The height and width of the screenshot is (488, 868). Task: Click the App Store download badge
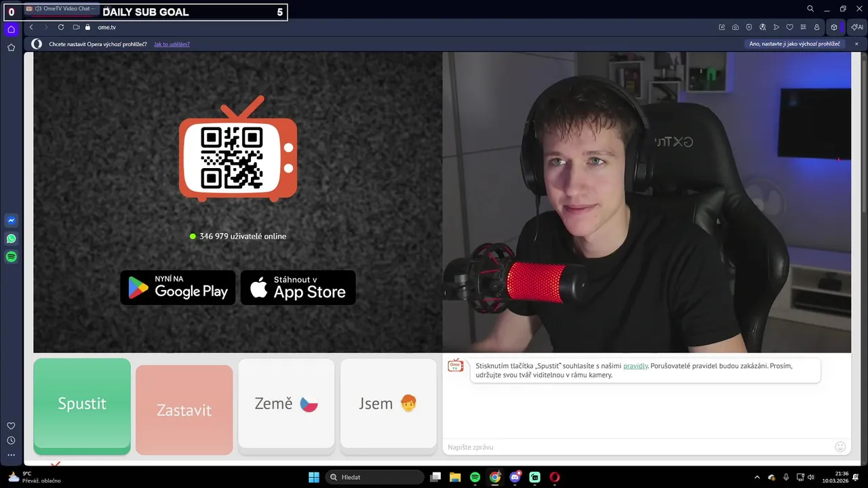[x=298, y=287]
